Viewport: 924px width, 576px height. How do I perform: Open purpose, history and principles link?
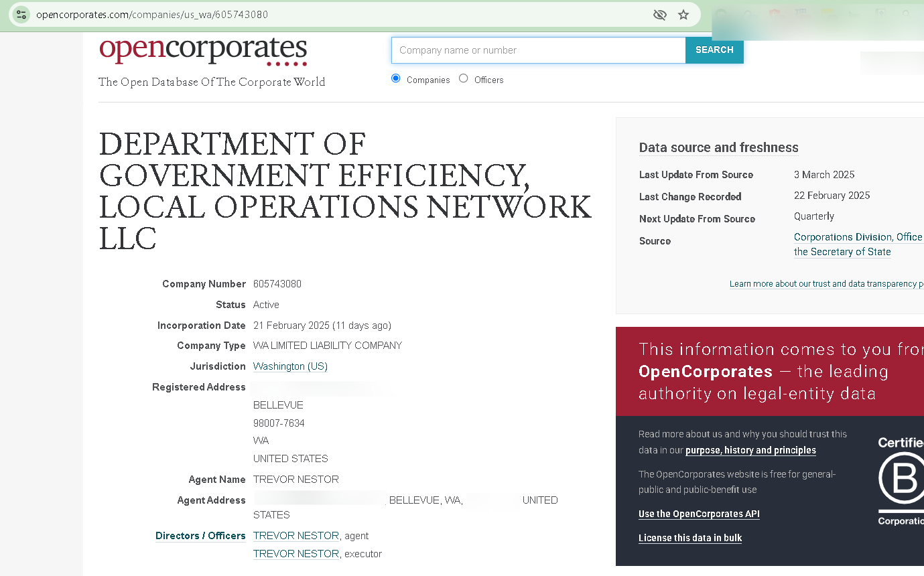tap(750, 451)
